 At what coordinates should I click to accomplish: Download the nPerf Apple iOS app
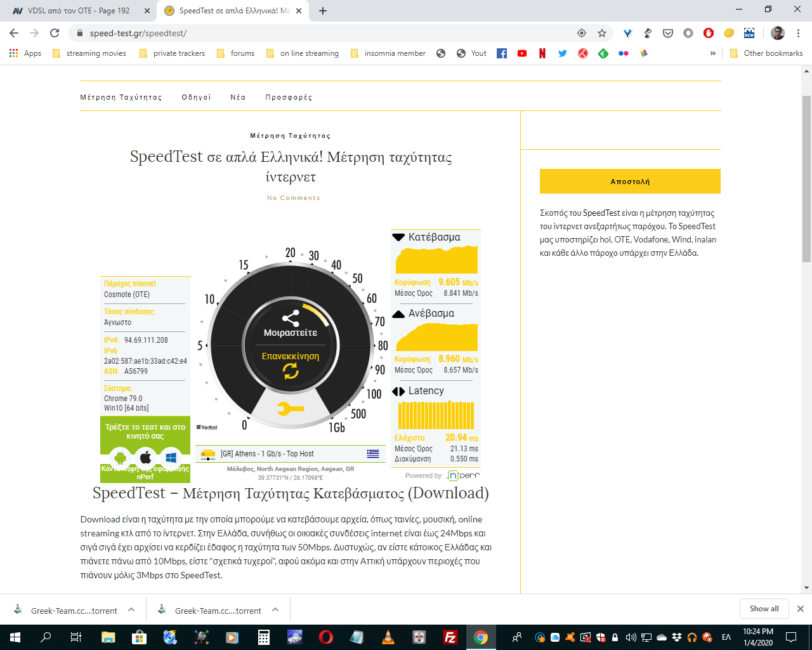pos(145,457)
